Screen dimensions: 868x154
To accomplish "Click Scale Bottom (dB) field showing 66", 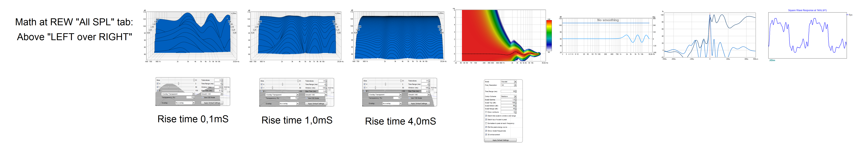I will click(509, 106).
